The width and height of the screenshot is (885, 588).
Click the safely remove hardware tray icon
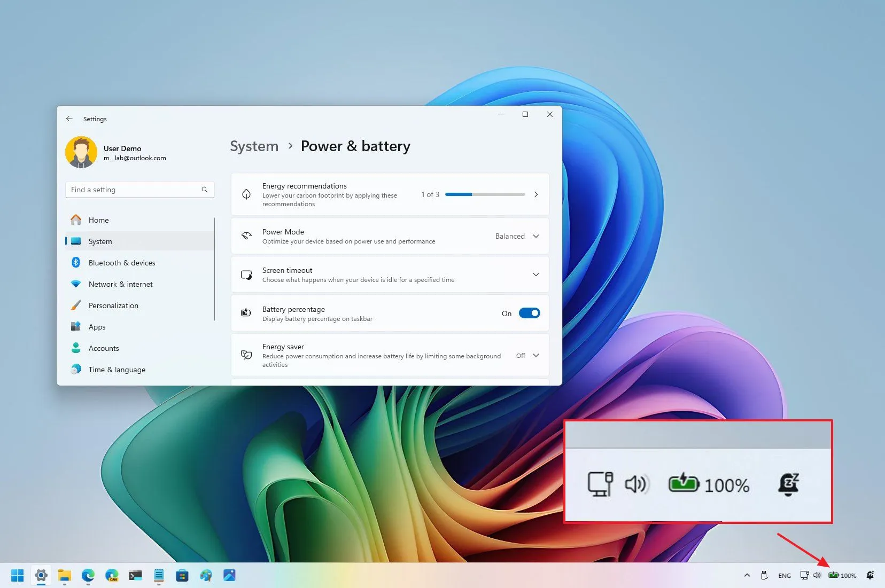coord(764,575)
